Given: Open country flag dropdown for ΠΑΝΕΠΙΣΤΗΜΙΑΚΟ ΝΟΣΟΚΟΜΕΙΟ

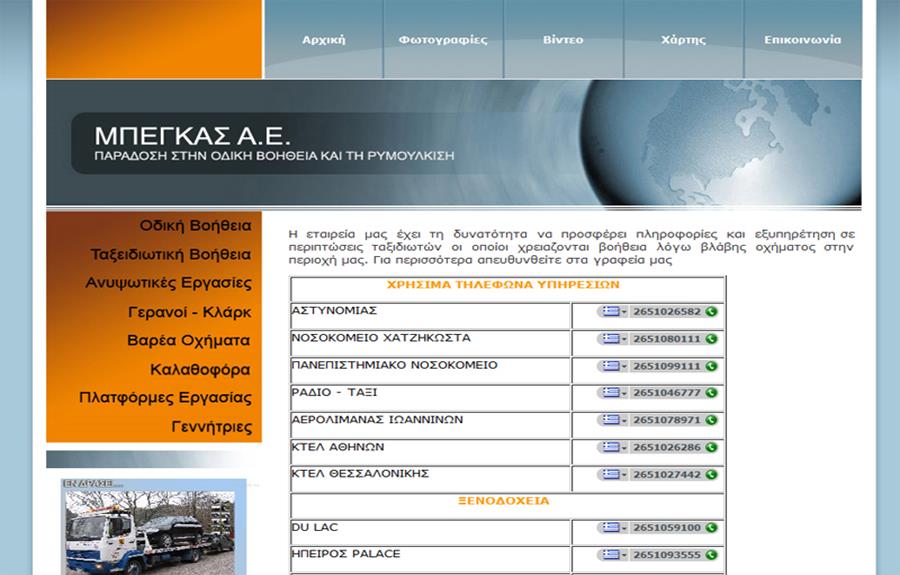Looking at the screenshot, I should tap(614, 366).
